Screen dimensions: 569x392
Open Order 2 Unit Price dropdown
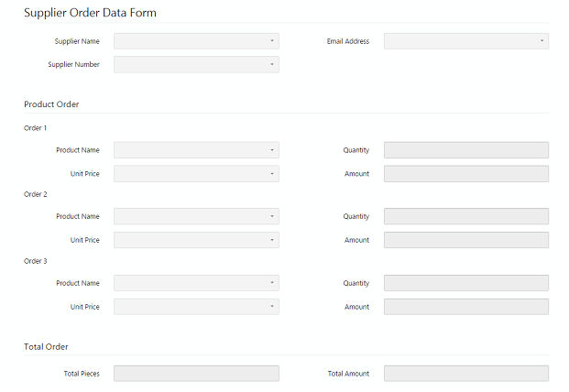(x=196, y=240)
